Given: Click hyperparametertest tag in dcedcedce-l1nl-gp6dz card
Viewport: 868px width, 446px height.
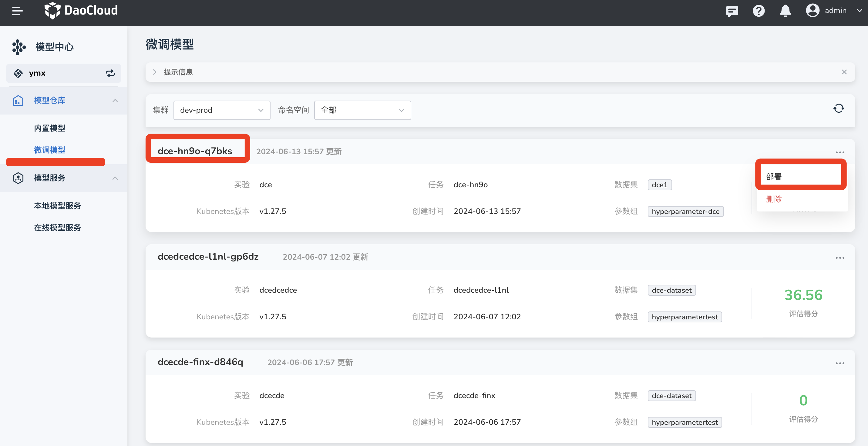Looking at the screenshot, I should (685, 317).
